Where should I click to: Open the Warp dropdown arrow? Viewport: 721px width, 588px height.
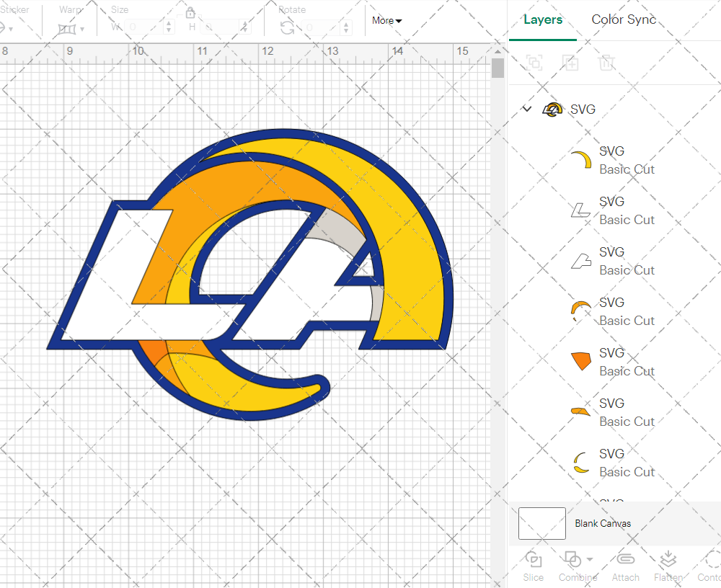pyautogui.click(x=82, y=30)
